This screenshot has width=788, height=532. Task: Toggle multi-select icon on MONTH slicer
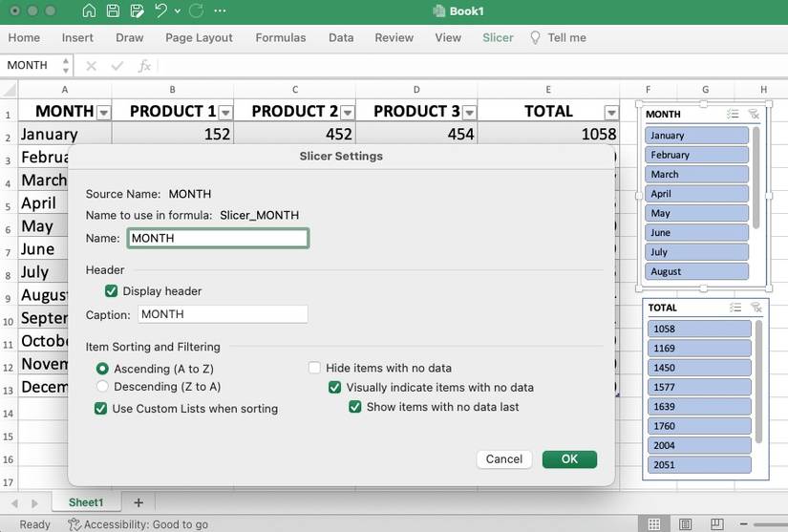click(733, 115)
